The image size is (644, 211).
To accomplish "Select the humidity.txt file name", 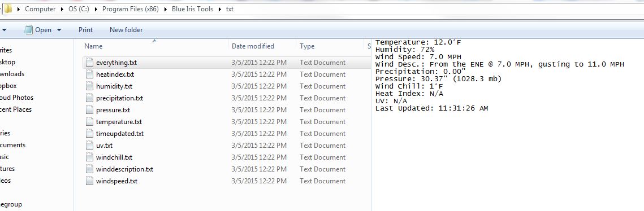I will coord(114,86).
